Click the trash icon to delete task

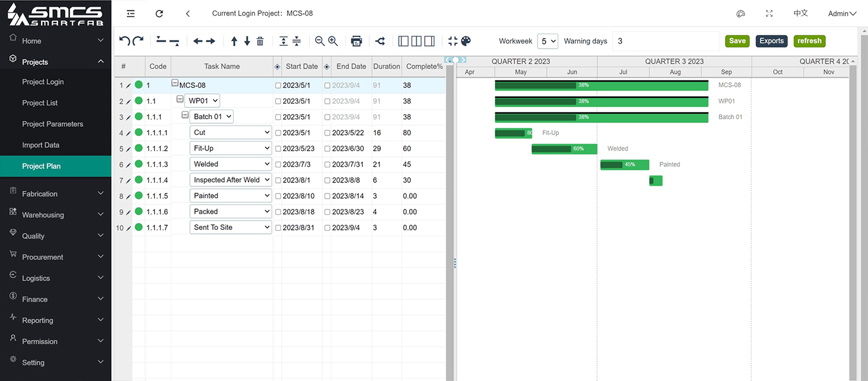click(260, 41)
